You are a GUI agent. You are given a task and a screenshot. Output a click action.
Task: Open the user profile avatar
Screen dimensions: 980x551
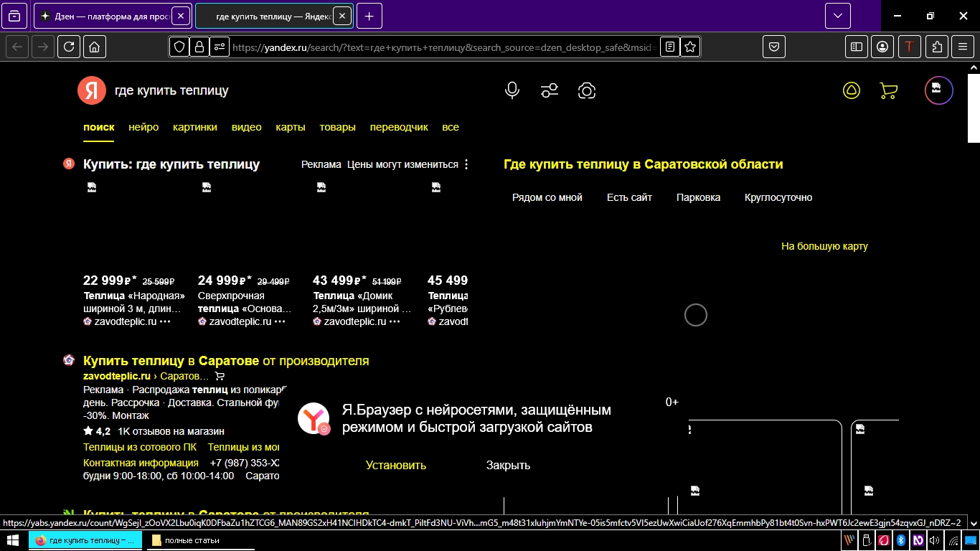(x=938, y=90)
